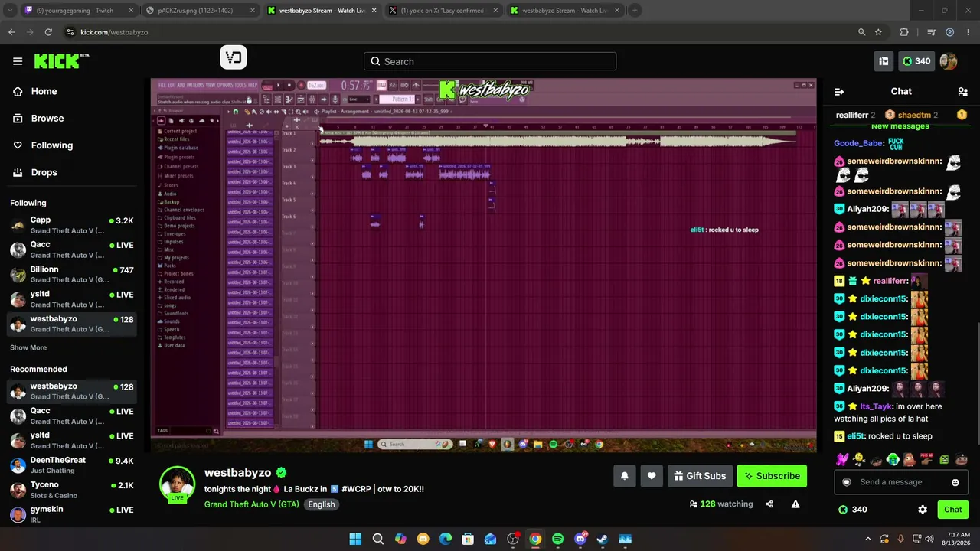Image resolution: width=980 pixels, height=551 pixels.
Task: Open the emoji picker in chat
Action: 955,482
